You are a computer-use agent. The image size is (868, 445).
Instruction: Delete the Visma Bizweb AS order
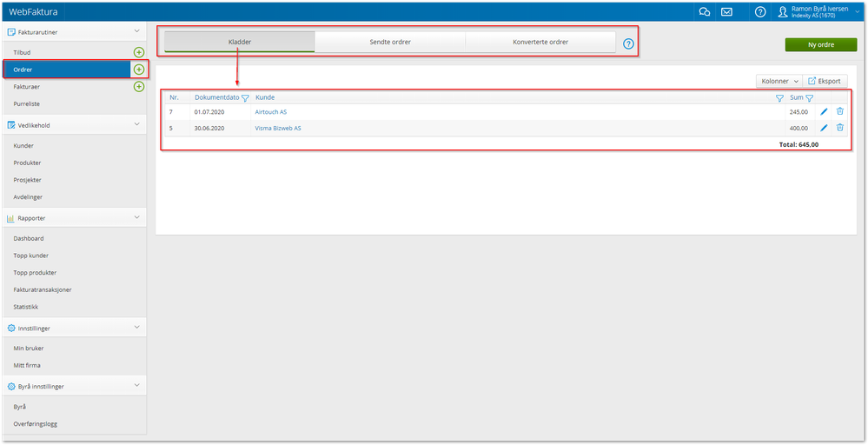(840, 127)
